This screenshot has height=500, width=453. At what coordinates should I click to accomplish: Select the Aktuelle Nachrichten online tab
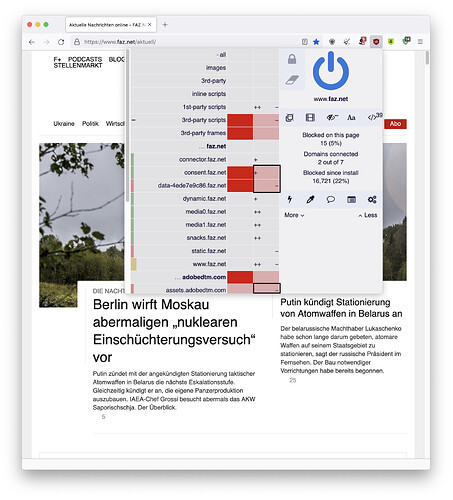pyautogui.click(x=111, y=25)
